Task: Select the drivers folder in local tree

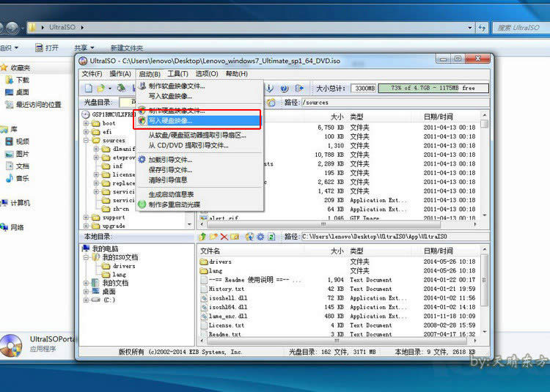Action: pos(124,266)
